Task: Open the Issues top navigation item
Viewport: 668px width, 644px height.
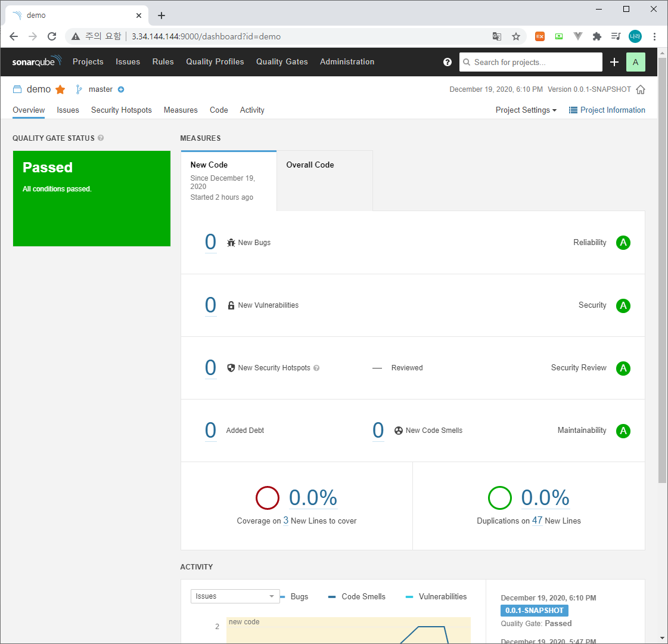Action: pos(128,62)
